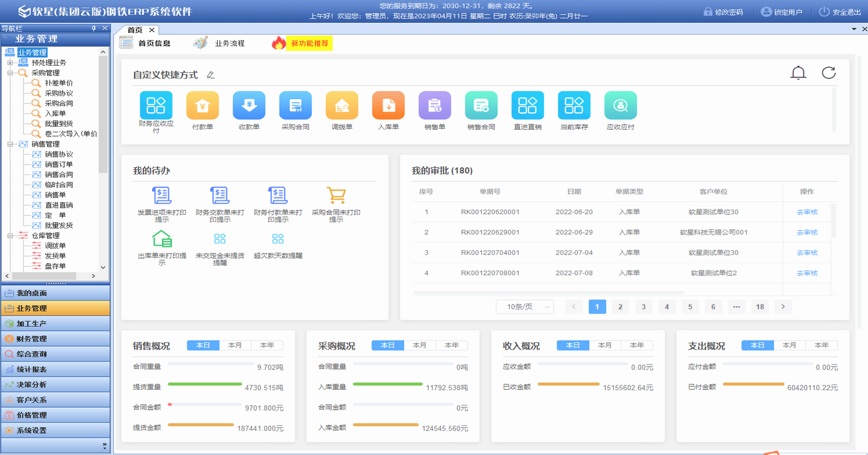Open the 10条/页 page size dropdown

tap(525, 307)
